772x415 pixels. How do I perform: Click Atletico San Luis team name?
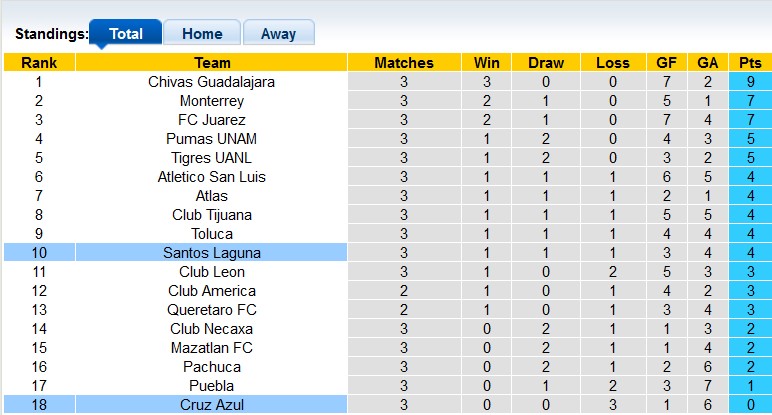[212, 177]
